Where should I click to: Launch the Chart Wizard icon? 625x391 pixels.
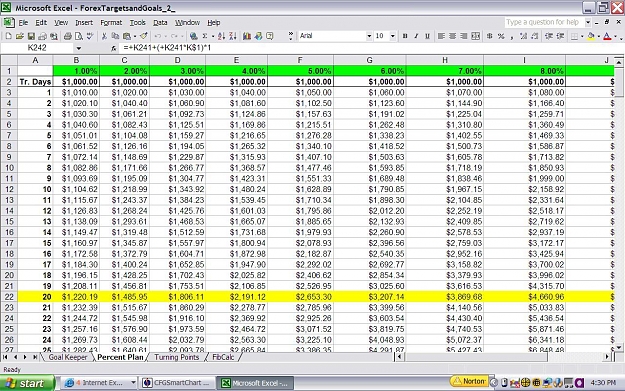coord(247,36)
